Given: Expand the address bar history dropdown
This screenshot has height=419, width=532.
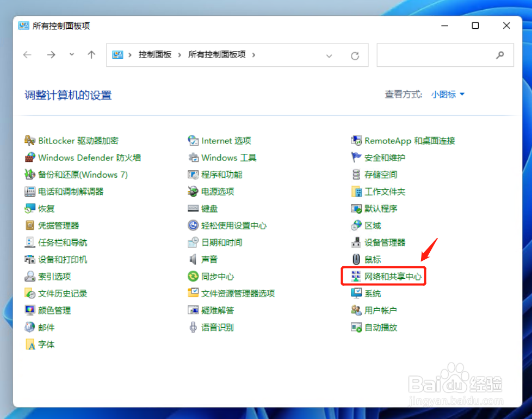Looking at the screenshot, I should tap(329, 55).
